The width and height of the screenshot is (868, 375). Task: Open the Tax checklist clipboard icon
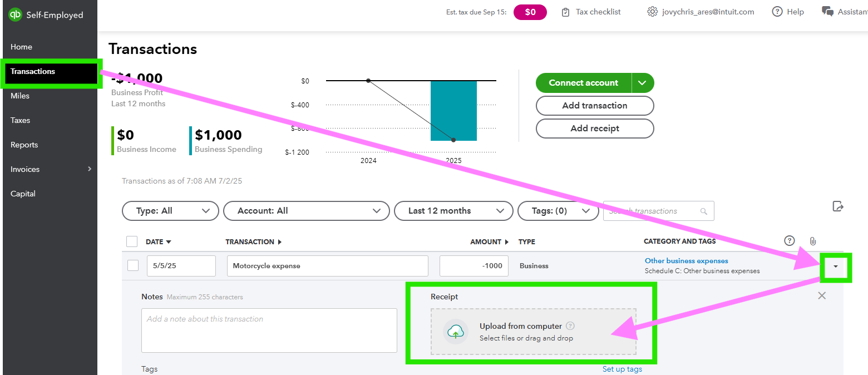pyautogui.click(x=566, y=12)
